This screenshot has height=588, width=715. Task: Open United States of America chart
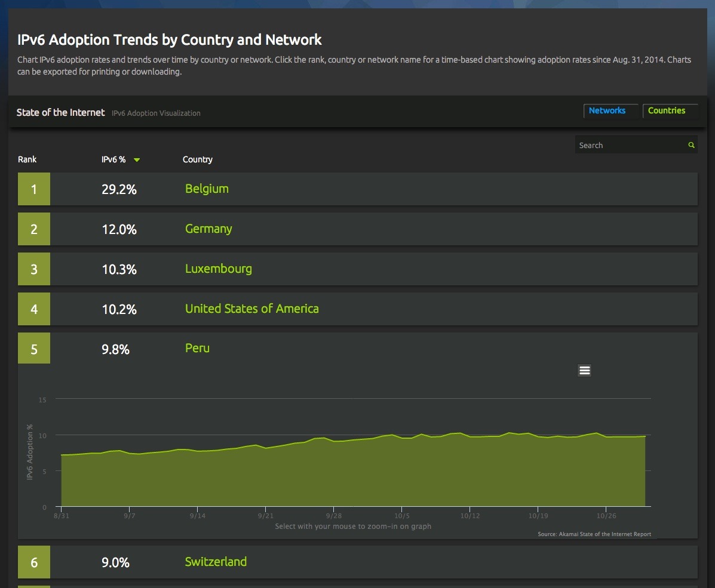coord(251,309)
